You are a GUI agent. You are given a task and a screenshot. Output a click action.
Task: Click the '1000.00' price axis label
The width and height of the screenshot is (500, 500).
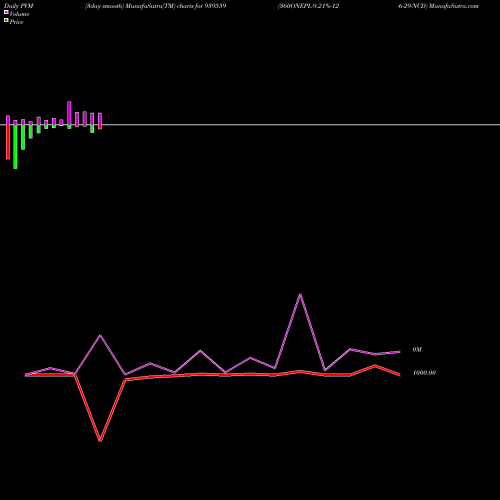click(424, 373)
